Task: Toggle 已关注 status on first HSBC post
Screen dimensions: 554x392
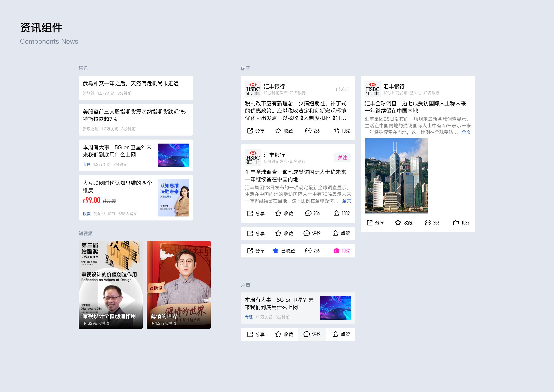Action: [x=342, y=89]
